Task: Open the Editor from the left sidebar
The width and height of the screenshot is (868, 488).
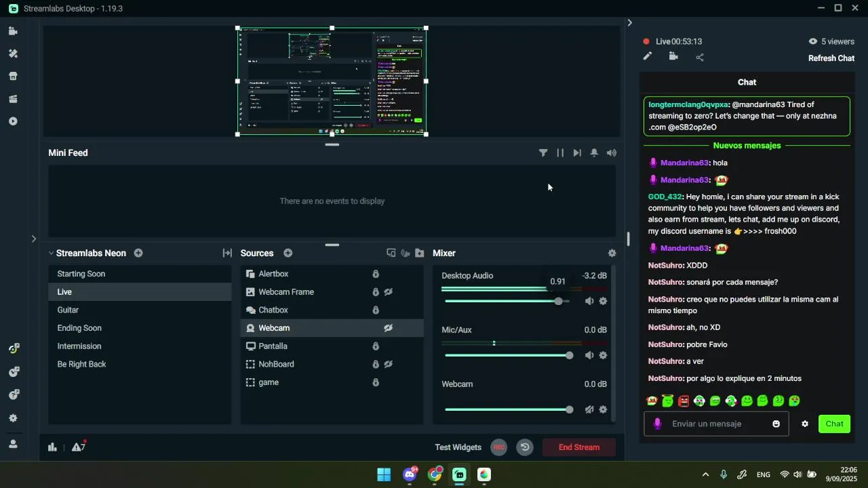Action: pos(13,31)
